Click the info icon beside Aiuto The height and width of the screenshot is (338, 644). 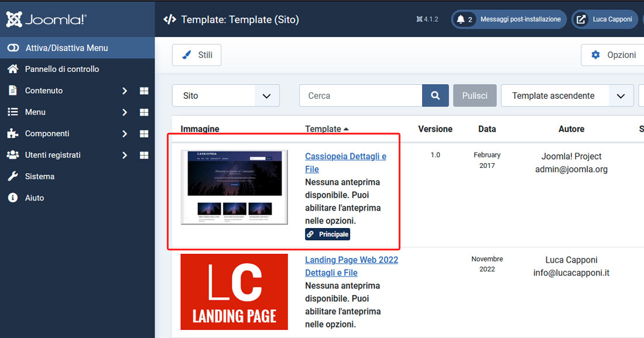(x=13, y=198)
